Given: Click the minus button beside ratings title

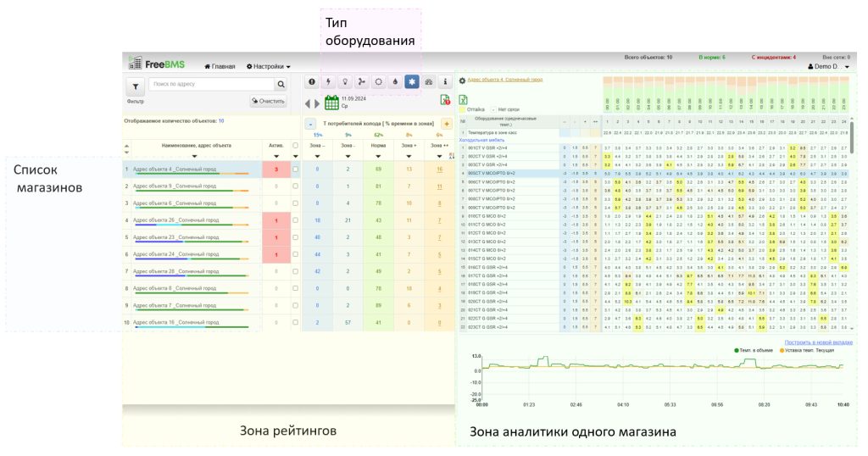Looking at the screenshot, I should pos(310,124).
